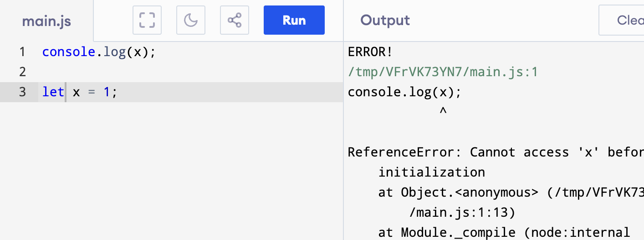Image resolution: width=644 pixels, height=240 pixels.
Task: Place cursor on the let keyword
Action: [x=53, y=92]
